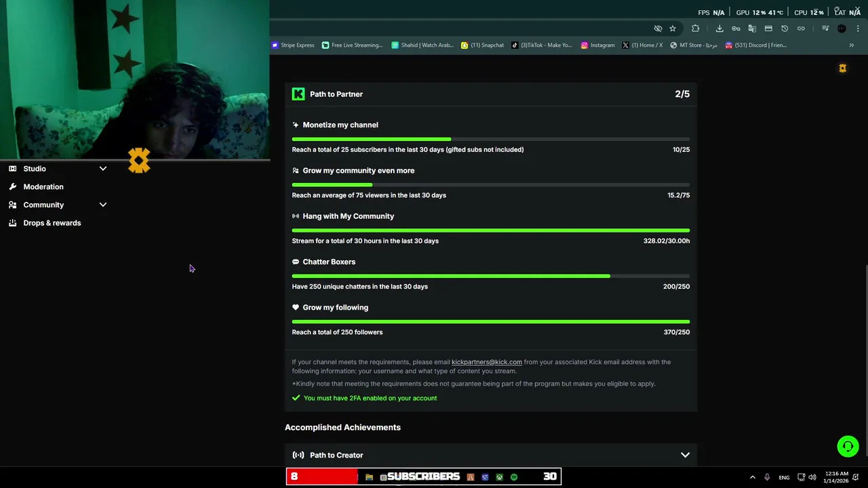This screenshot has width=868, height=488.
Task: Open the browser downloads icon
Action: click(x=719, y=28)
